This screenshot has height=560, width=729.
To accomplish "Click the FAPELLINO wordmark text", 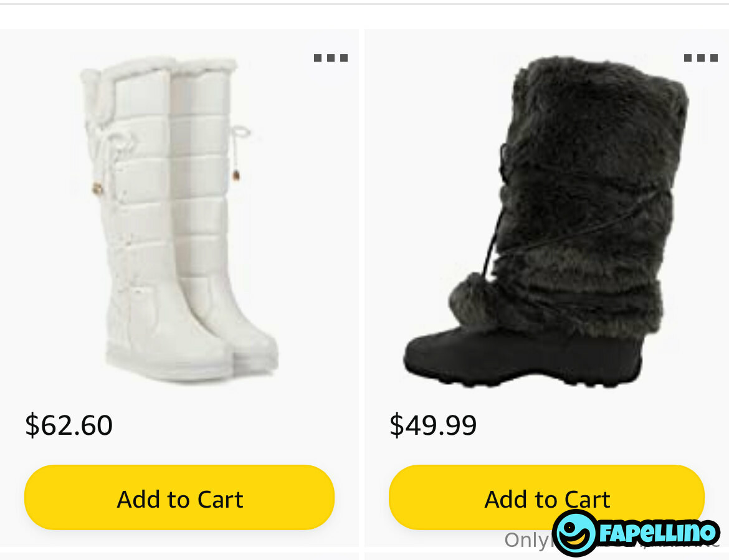I will click(658, 533).
